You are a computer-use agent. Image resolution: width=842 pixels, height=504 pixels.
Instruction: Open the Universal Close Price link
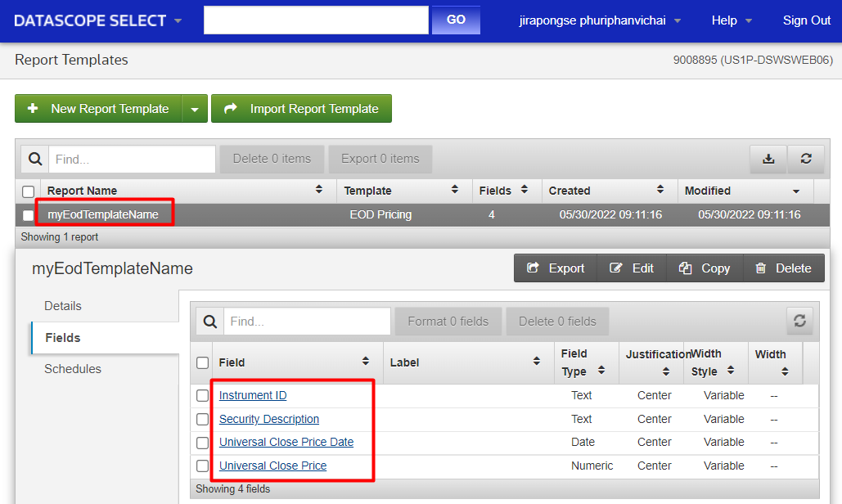click(x=272, y=466)
